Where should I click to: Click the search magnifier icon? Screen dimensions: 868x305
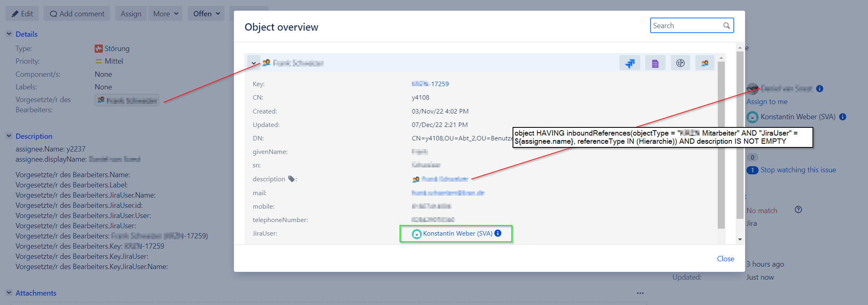(x=726, y=25)
